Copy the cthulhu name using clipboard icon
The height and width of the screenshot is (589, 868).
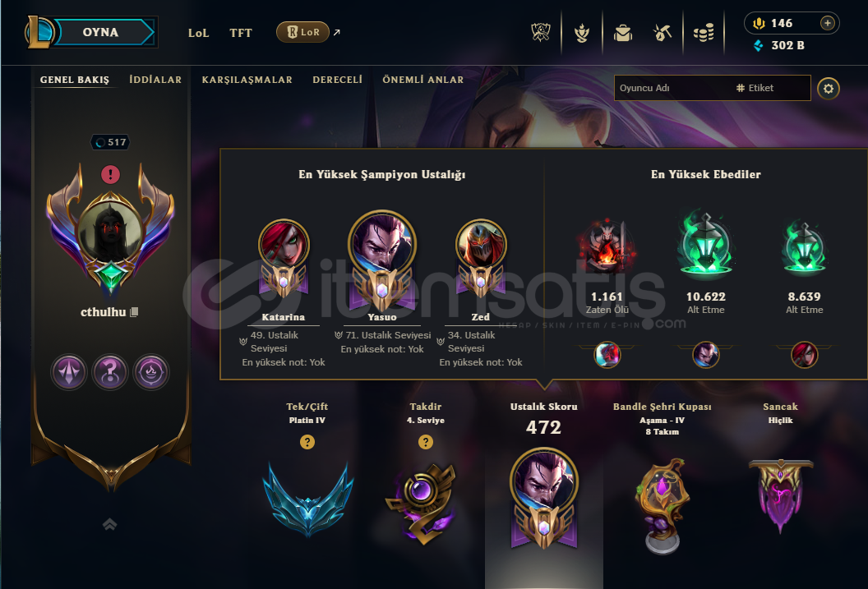pos(134,312)
